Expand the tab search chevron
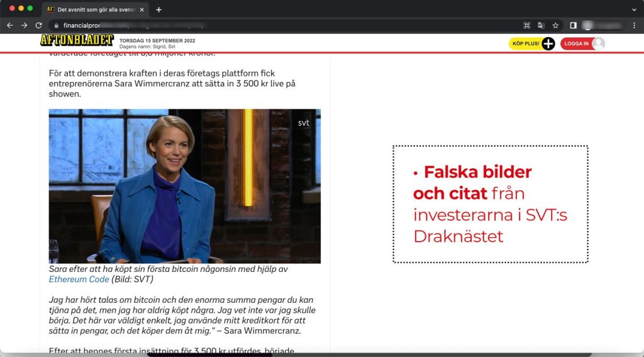 click(x=635, y=9)
